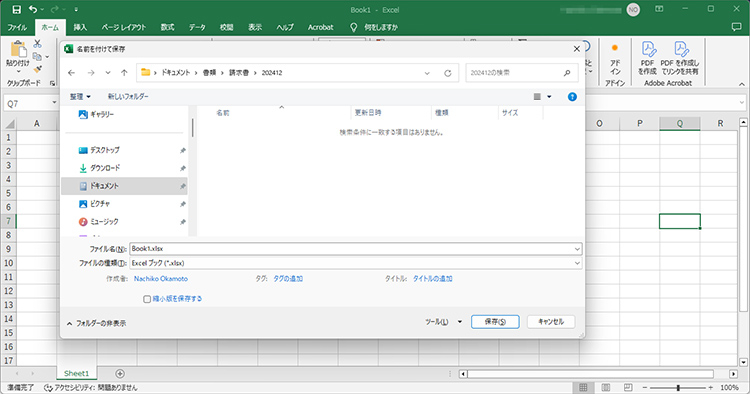Click the 202412 breadcrumb segment

pyautogui.click(x=272, y=73)
